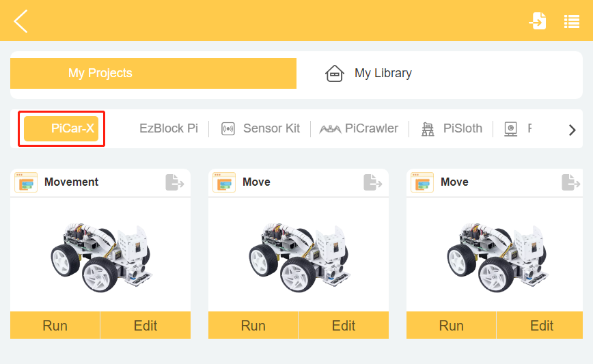
Task: Open the middle Move project car thumbnail
Action: (299, 257)
